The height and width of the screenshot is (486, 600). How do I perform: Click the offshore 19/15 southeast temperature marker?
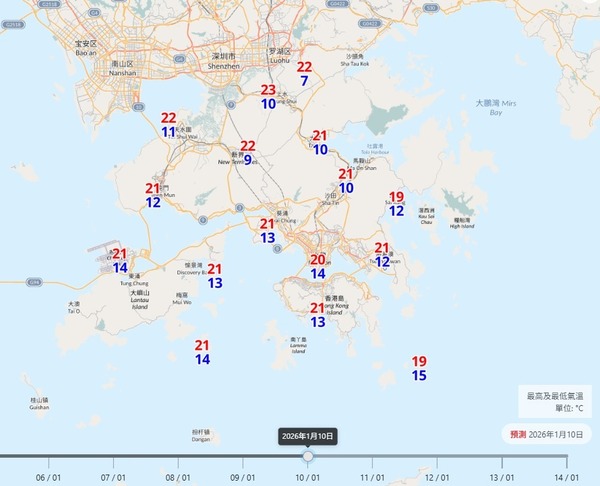click(x=419, y=368)
